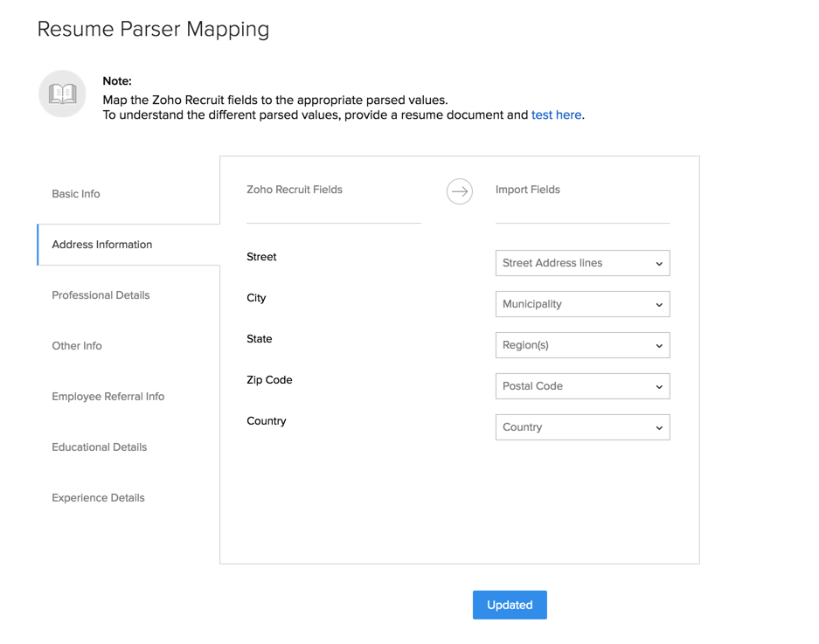Screen dimensions: 819x644
Task: Open the Street Address lines dropdown
Action: click(582, 263)
